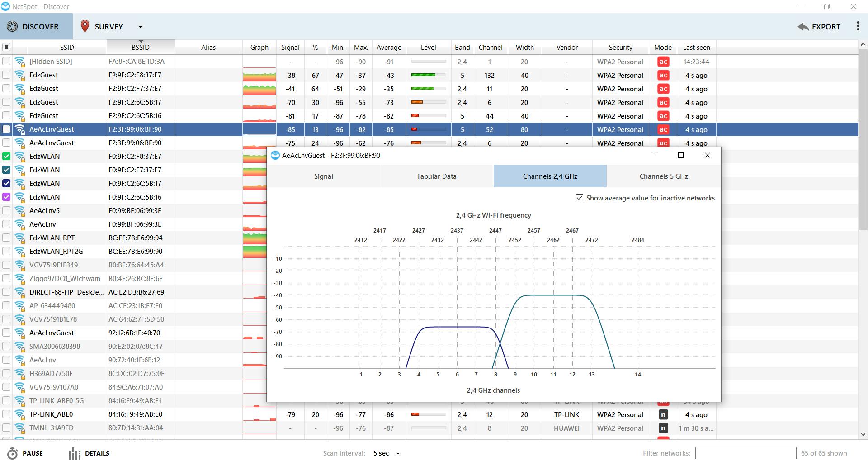Click Wi-Fi icon of Ziggo97DC8_Wichwam network

(x=20, y=279)
